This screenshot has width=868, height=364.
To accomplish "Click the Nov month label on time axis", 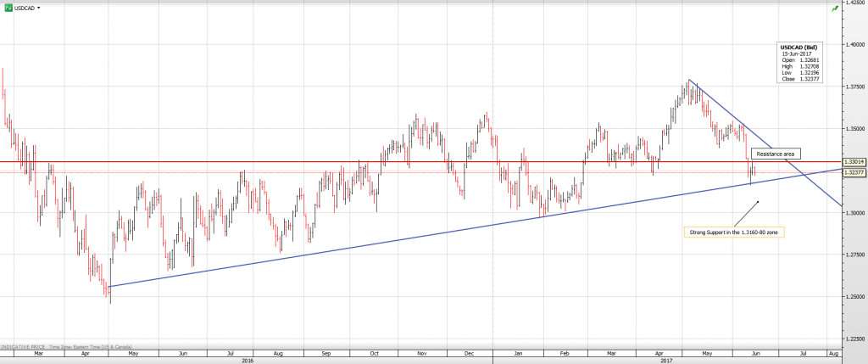I will 420,351.
